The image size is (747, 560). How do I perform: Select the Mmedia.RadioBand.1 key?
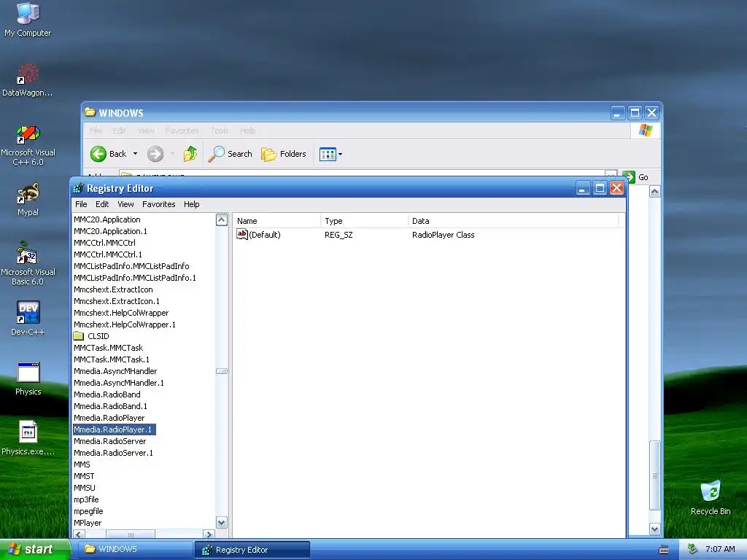click(111, 406)
